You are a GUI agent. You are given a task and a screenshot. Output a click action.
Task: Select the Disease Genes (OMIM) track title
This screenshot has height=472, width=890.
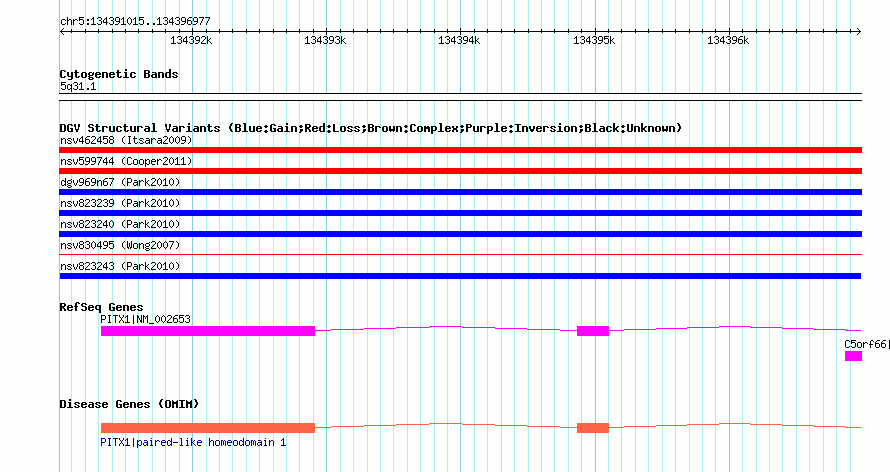pos(129,404)
